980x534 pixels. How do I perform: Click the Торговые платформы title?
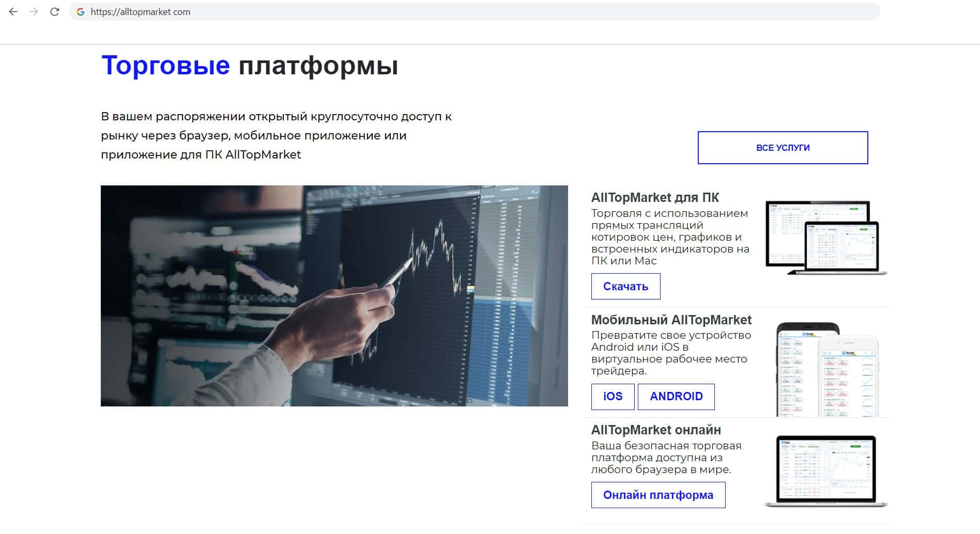pos(250,66)
